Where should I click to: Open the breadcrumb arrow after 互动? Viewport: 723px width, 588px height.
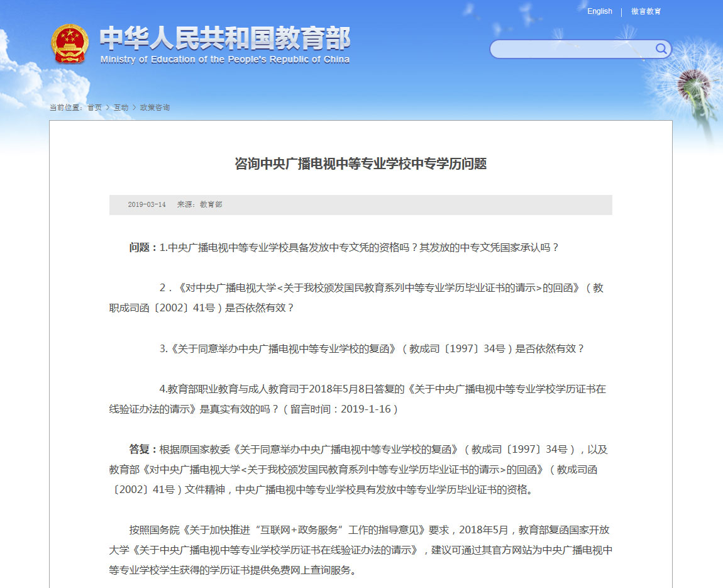coord(134,108)
